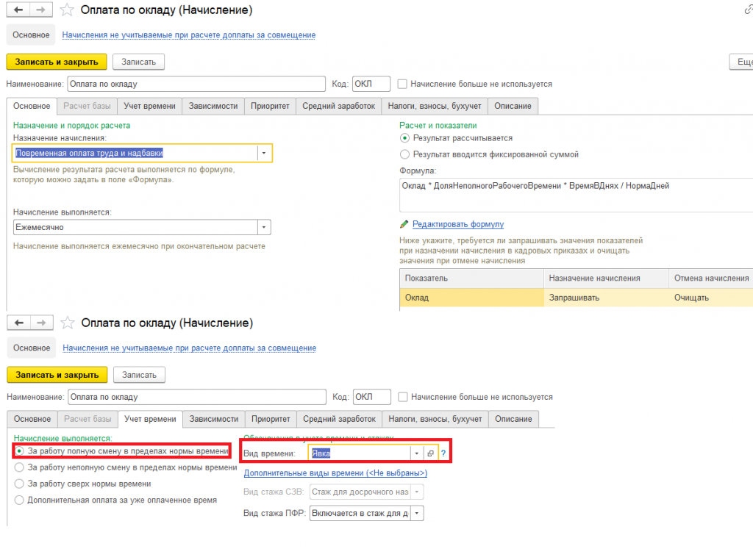Switch to Средний заработок tab in top form
The image size is (753, 560).
(x=338, y=106)
